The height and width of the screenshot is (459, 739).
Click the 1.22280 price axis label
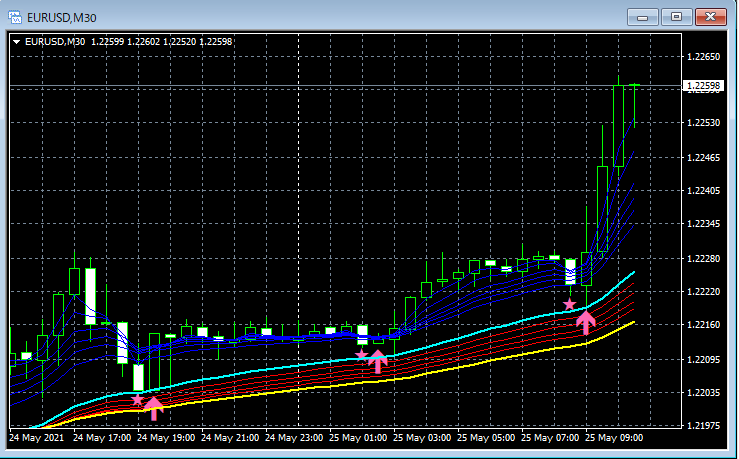click(x=704, y=259)
